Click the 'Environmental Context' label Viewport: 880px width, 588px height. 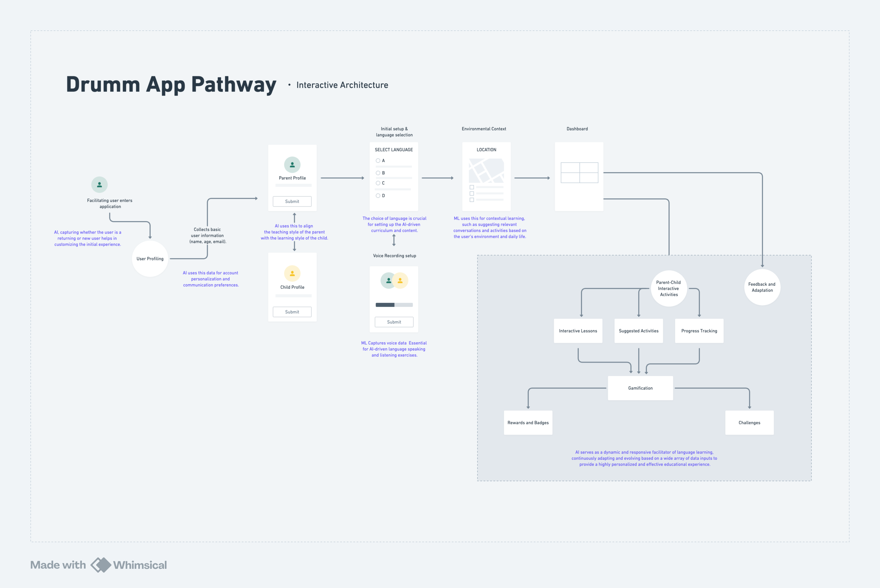[484, 129]
